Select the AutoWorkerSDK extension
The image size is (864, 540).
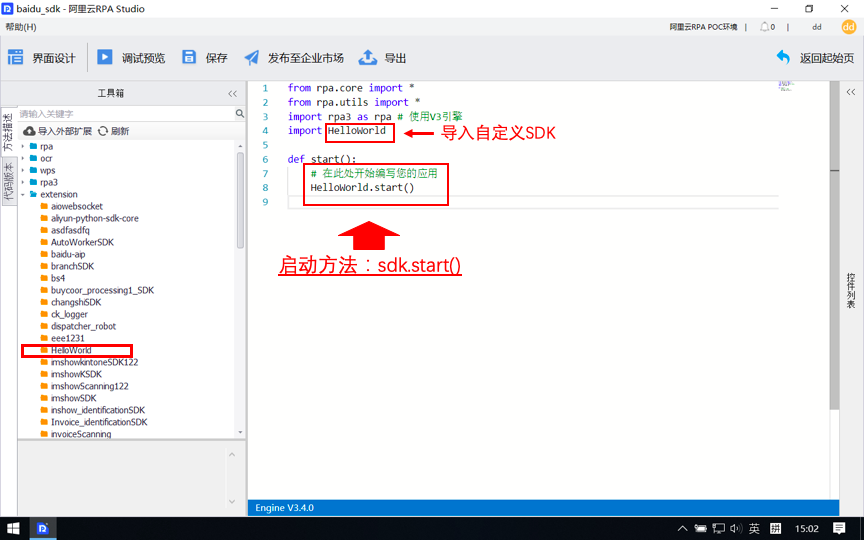[x=82, y=242]
